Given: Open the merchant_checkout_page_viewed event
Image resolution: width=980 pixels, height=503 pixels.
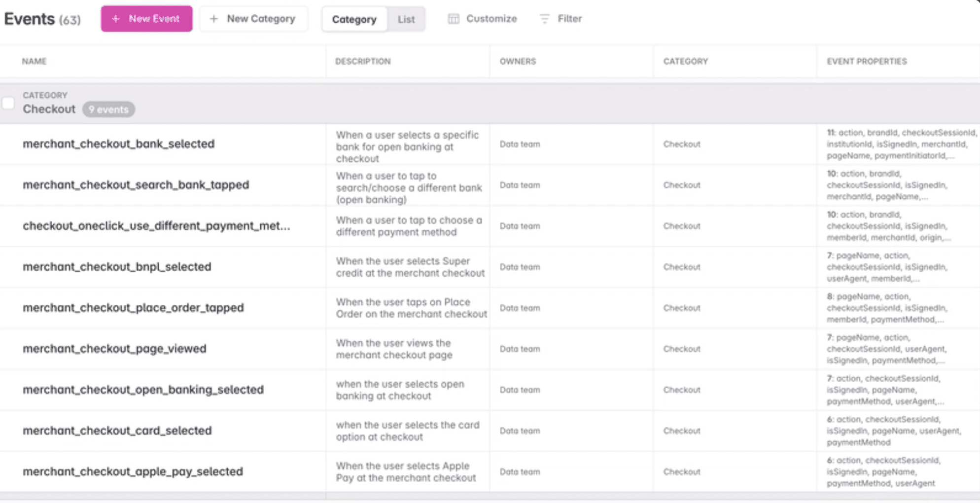Looking at the screenshot, I should [114, 349].
